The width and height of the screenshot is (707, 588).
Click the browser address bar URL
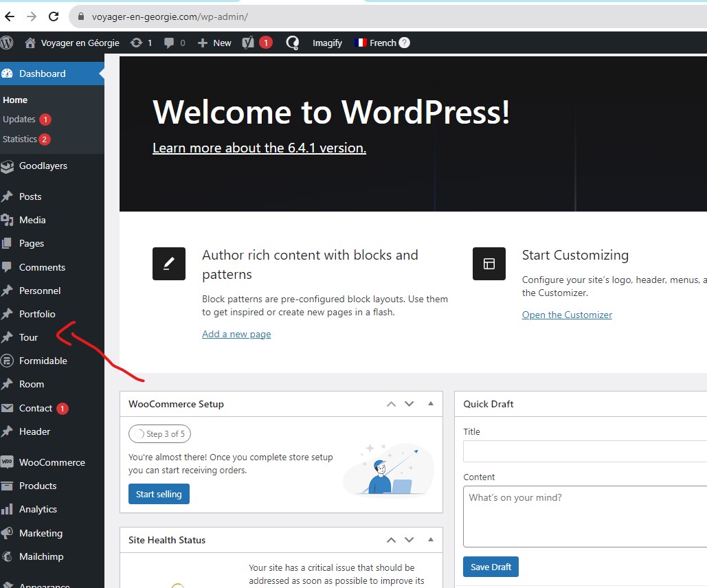[170, 16]
